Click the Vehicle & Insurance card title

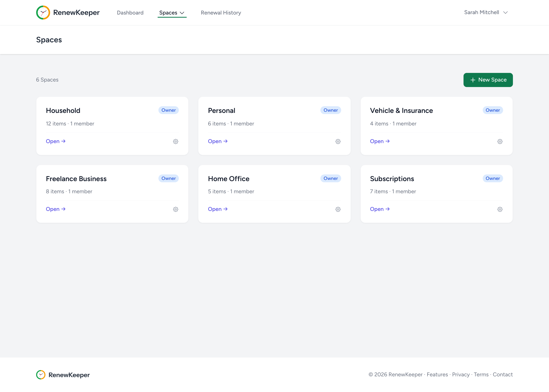coord(401,111)
